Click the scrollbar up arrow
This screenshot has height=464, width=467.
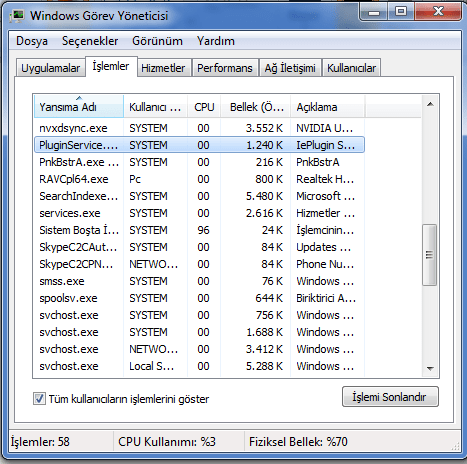pos(430,104)
